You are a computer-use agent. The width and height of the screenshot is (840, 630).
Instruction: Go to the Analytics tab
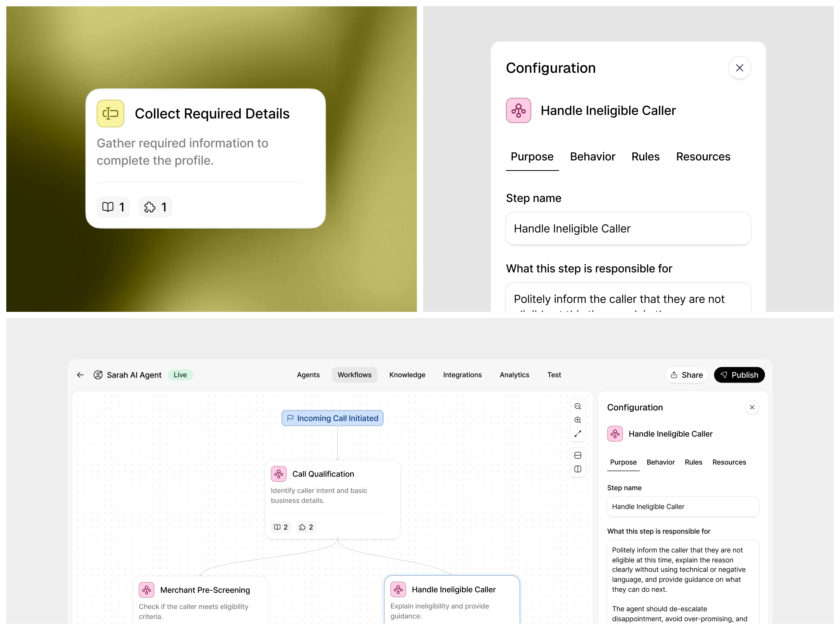click(x=514, y=375)
